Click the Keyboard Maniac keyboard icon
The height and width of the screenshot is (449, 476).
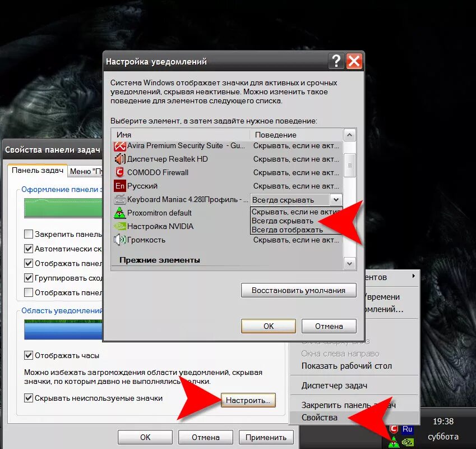[x=119, y=200]
